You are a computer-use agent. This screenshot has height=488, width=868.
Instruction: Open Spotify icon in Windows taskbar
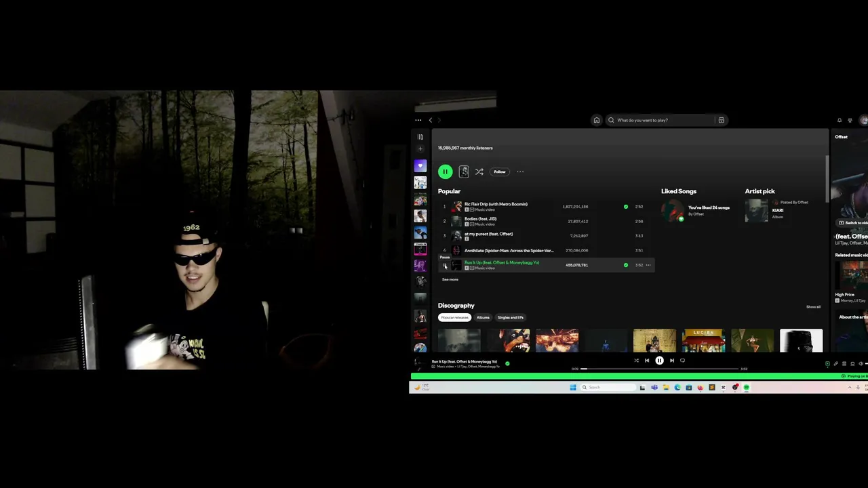coord(747,388)
